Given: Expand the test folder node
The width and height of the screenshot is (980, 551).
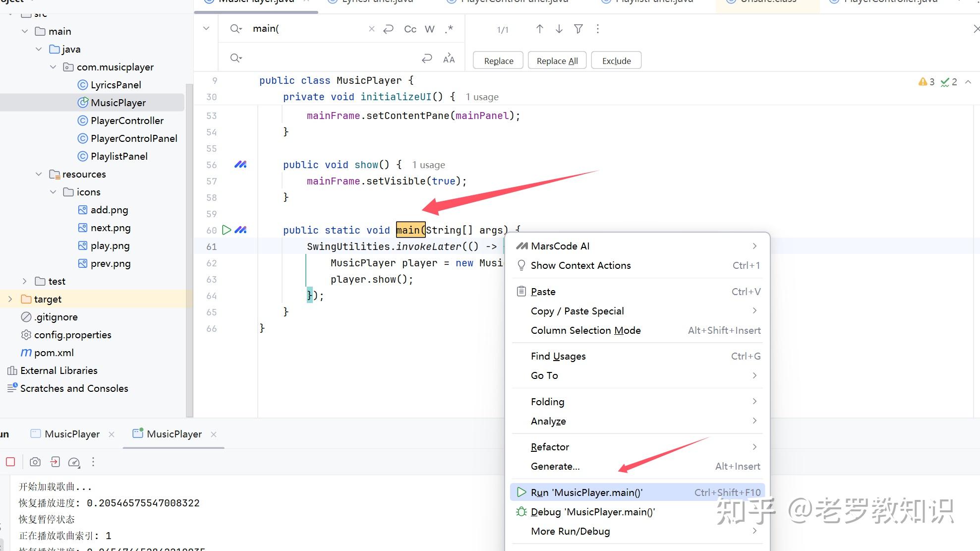Looking at the screenshot, I should [24, 281].
